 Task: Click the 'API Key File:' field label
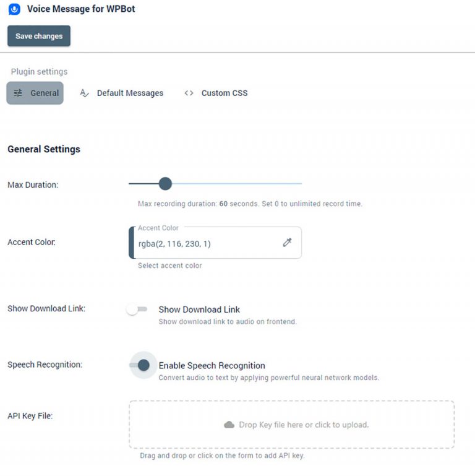coord(30,416)
